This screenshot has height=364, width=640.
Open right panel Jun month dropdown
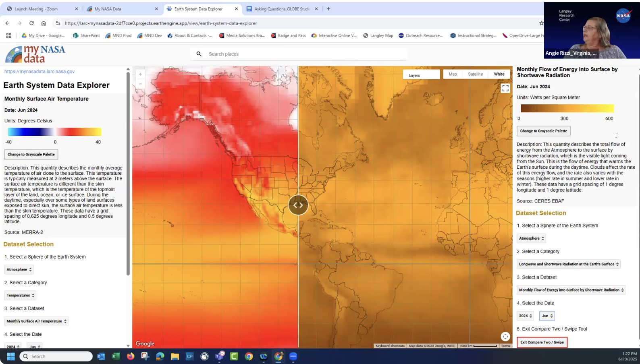click(x=547, y=316)
